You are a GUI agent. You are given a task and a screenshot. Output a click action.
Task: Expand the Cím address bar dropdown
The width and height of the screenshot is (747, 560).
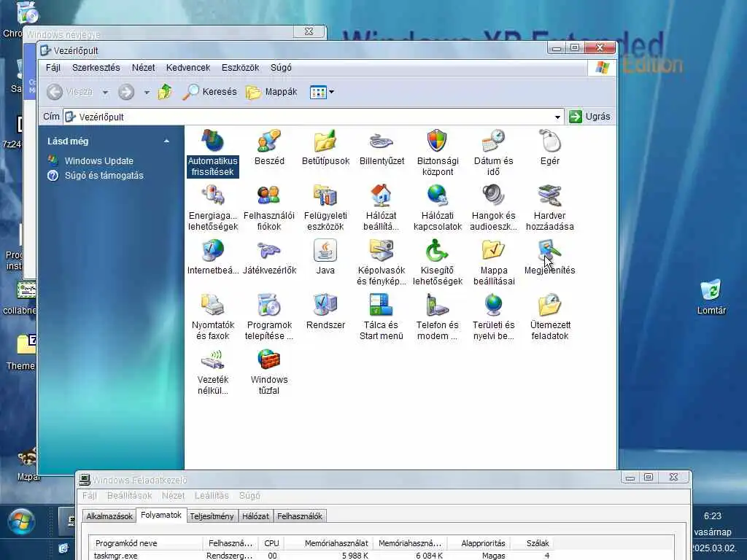pyautogui.click(x=557, y=117)
